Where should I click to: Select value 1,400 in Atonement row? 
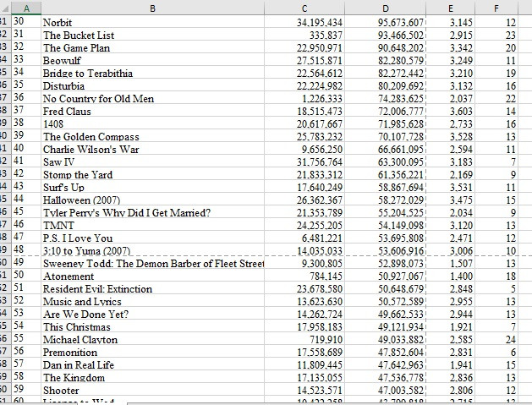click(450, 276)
